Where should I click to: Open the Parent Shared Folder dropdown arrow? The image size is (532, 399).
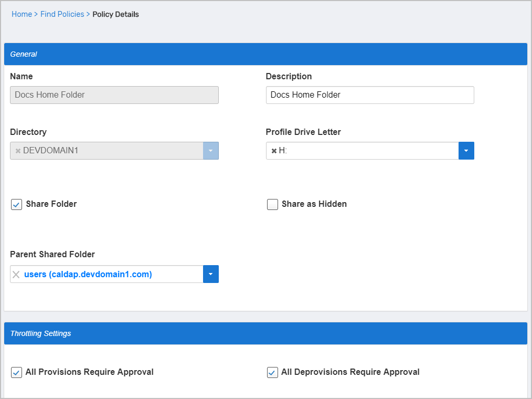point(210,274)
